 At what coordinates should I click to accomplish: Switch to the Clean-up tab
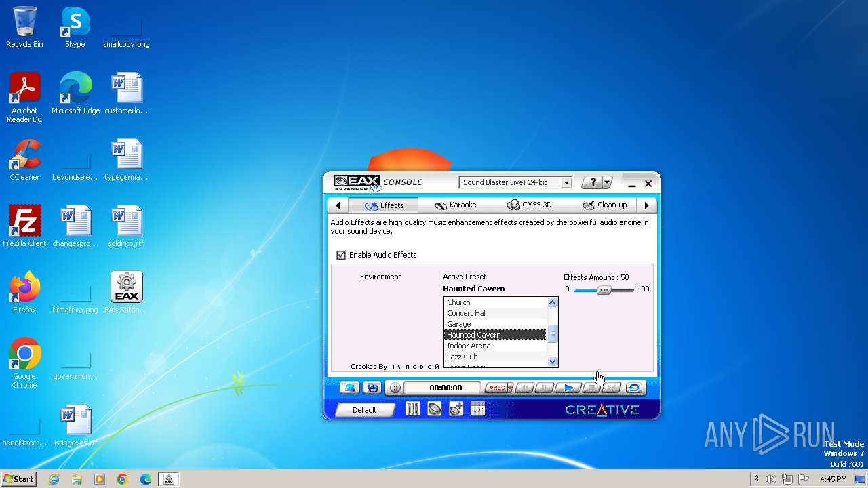pos(604,205)
